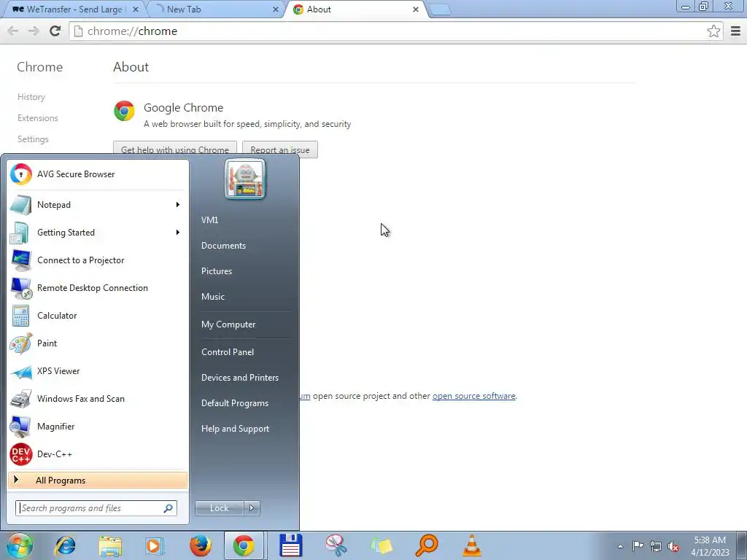Open AVG Secure Browser from Start menu

click(x=98, y=174)
